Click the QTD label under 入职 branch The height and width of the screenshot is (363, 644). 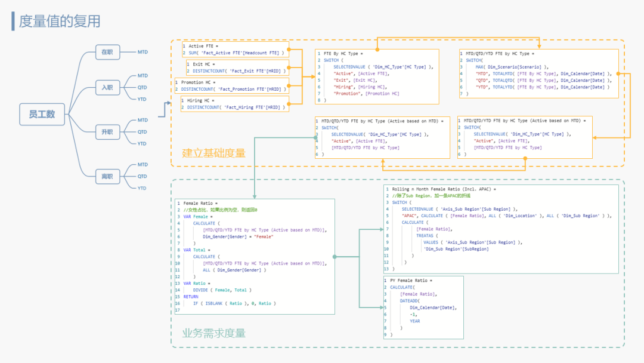pyautogui.click(x=142, y=88)
